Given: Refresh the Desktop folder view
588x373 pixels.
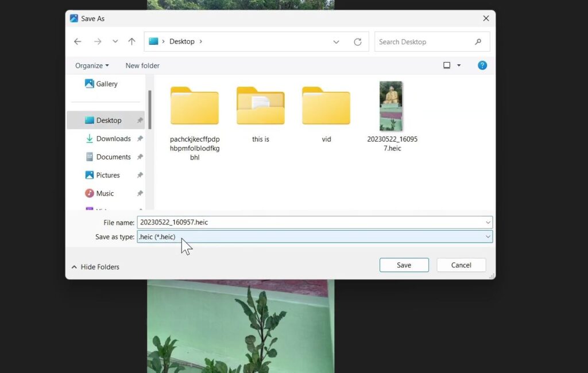Looking at the screenshot, I should (x=358, y=42).
